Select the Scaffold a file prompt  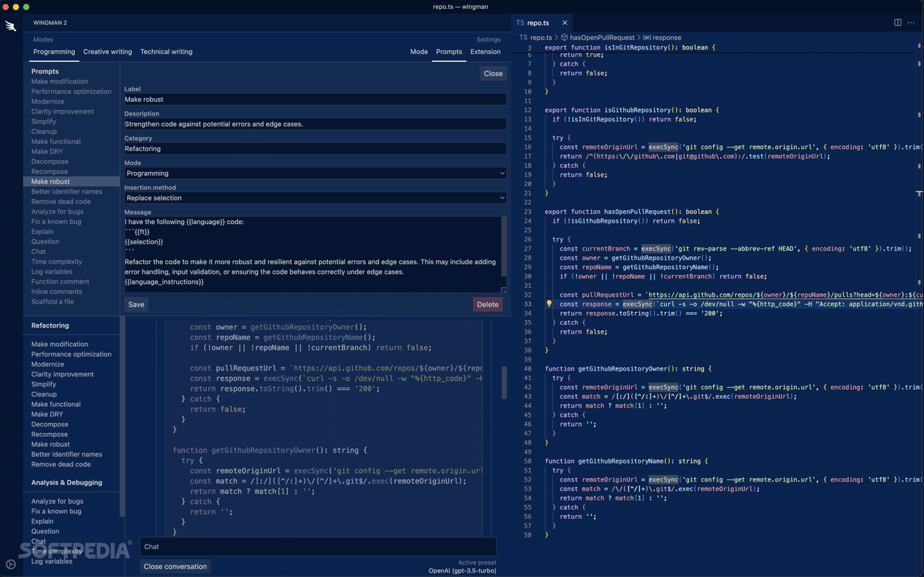click(x=52, y=302)
